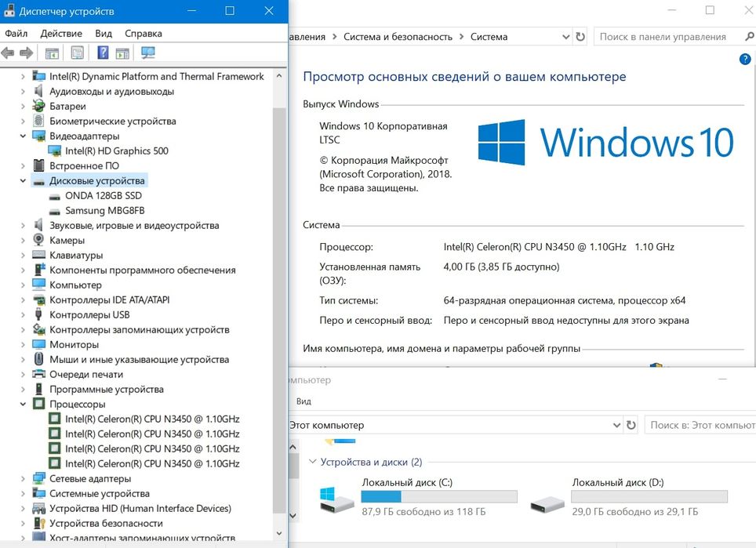756x548 pixels.
Task: Click the Система breadcrumb in address bar
Action: pyautogui.click(x=489, y=37)
